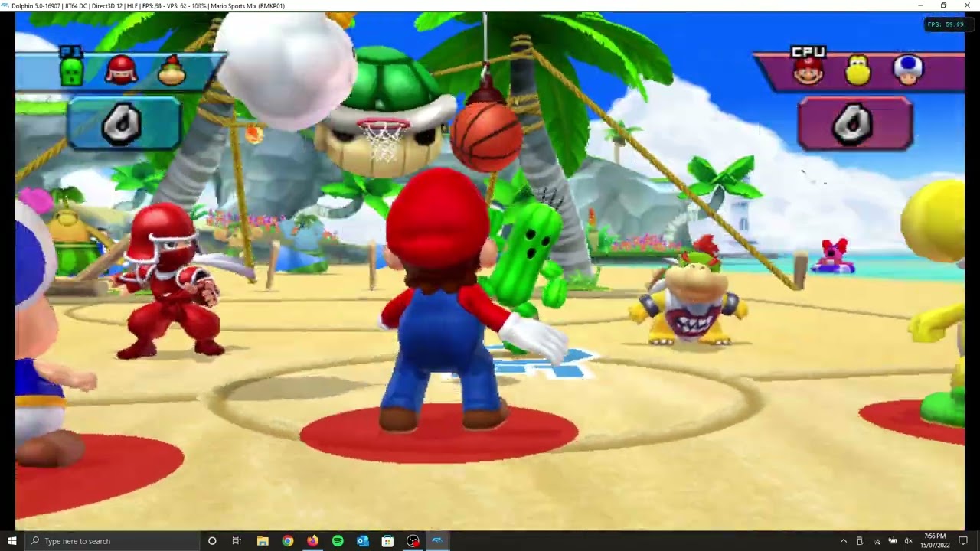980x551 pixels.
Task: Click the basketball above Mario
Action: 486,137
